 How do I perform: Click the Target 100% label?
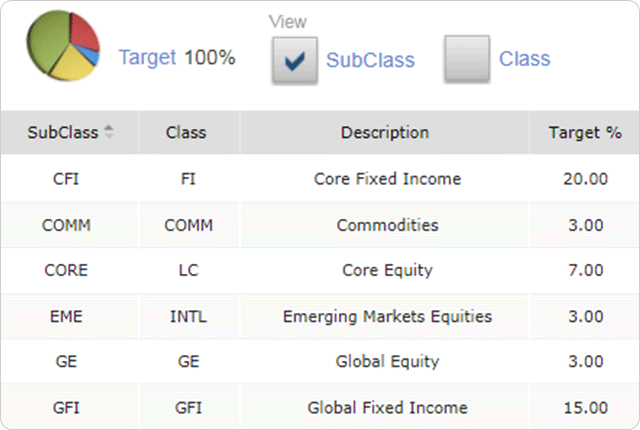click(x=177, y=57)
